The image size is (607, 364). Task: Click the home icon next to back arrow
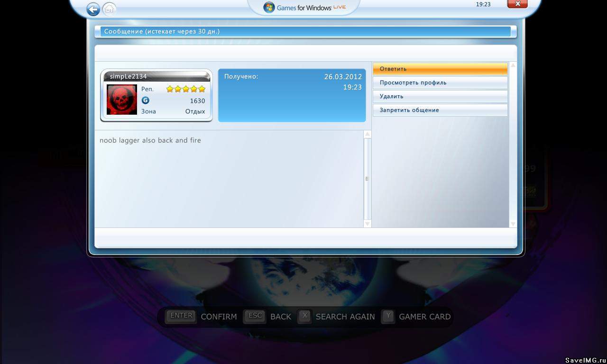pyautogui.click(x=109, y=9)
